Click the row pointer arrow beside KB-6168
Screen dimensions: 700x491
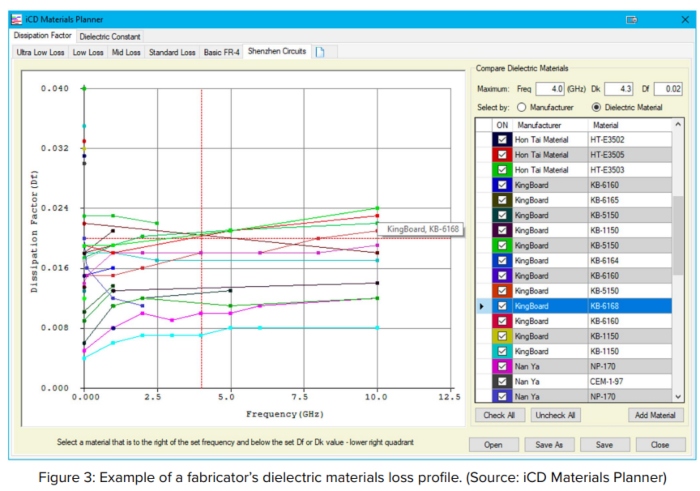click(x=481, y=306)
